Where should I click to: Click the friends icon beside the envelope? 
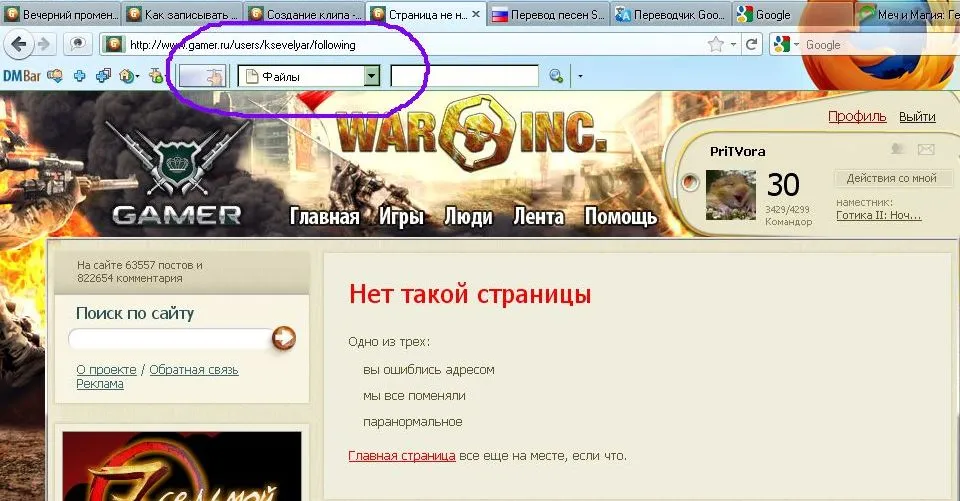point(899,150)
